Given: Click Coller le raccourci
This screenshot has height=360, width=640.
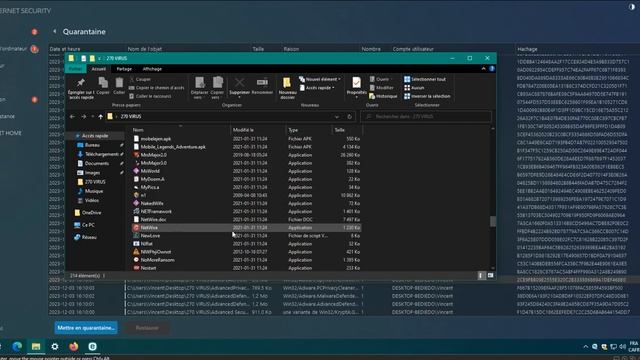Looking at the screenshot, I should point(150,96).
